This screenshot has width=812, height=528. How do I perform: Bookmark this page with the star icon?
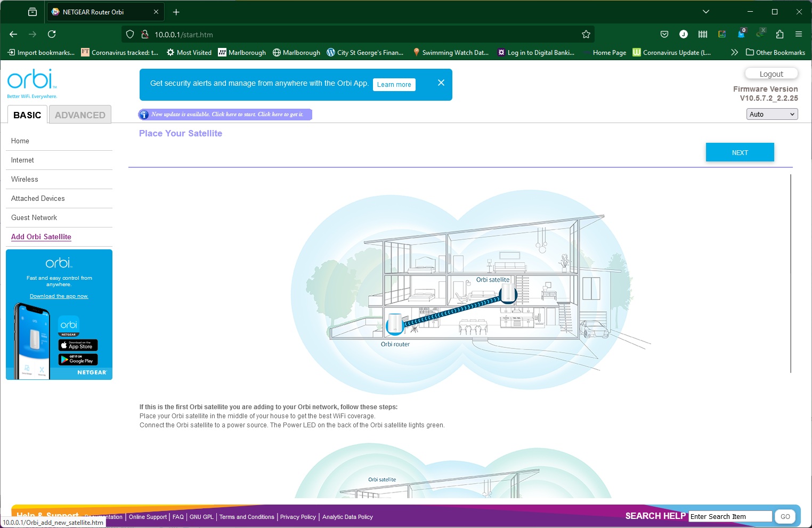pos(586,34)
